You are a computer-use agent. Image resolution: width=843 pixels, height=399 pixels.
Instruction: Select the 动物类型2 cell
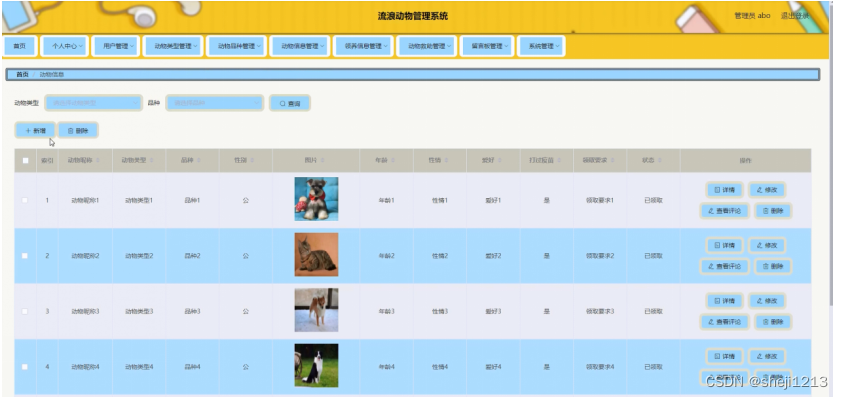coord(139,256)
